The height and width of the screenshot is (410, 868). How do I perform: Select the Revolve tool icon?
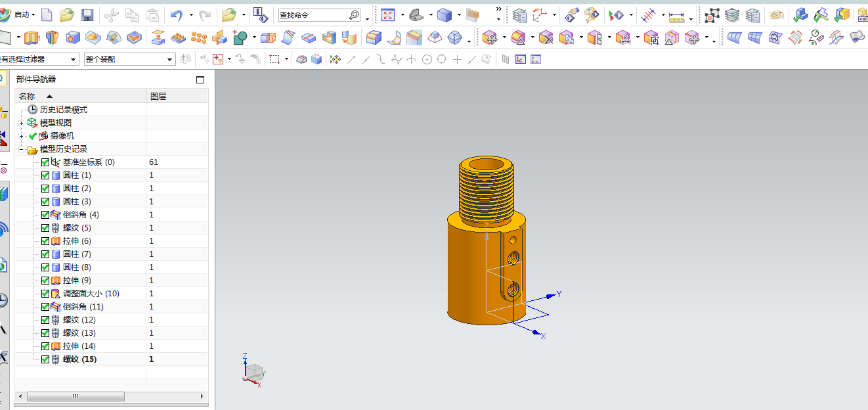(53, 38)
